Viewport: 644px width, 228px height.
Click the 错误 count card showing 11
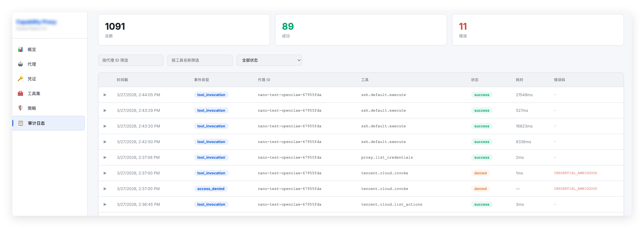coord(538,30)
